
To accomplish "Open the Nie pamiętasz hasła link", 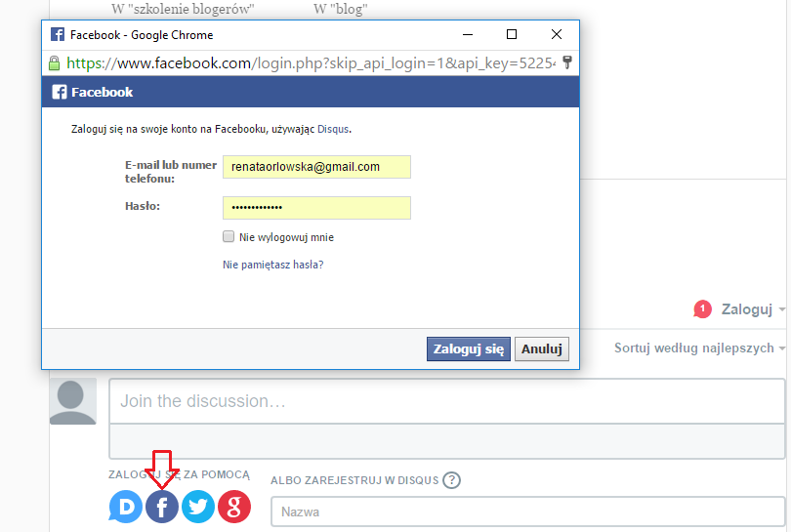I will [x=272, y=265].
